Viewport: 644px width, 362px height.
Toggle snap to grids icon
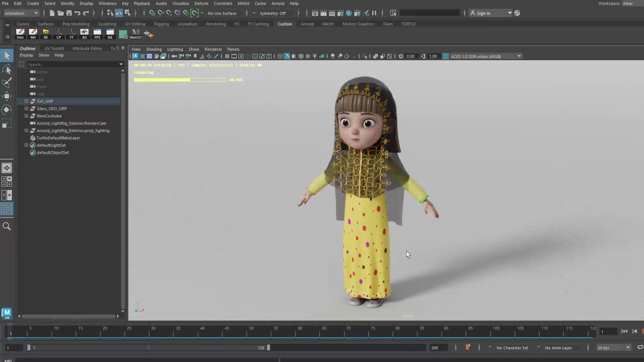pos(152,13)
